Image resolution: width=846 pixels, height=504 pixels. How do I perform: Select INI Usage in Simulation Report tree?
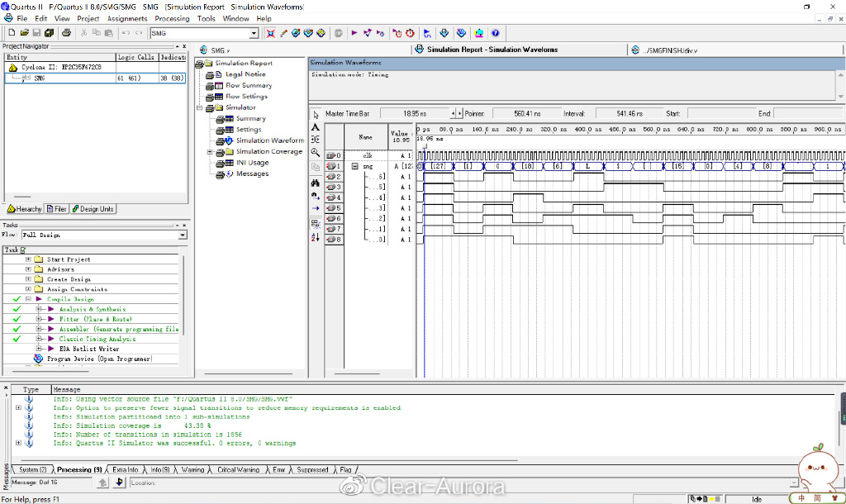point(252,163)
